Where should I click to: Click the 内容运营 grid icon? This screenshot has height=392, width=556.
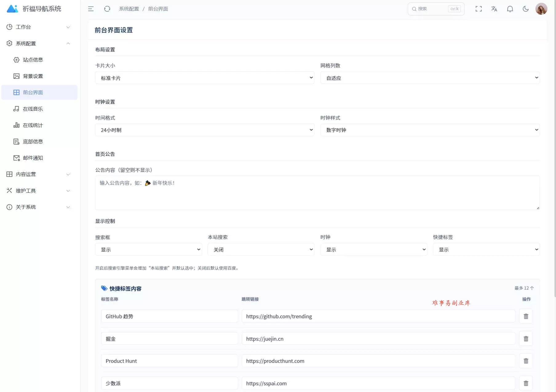(x=10, y=174)
